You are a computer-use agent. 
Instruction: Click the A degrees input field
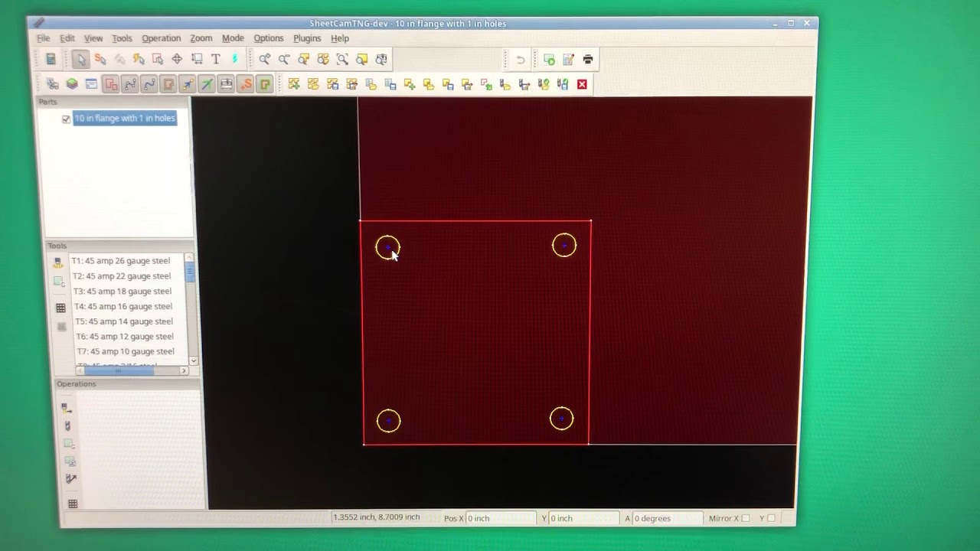pos(668,518)
